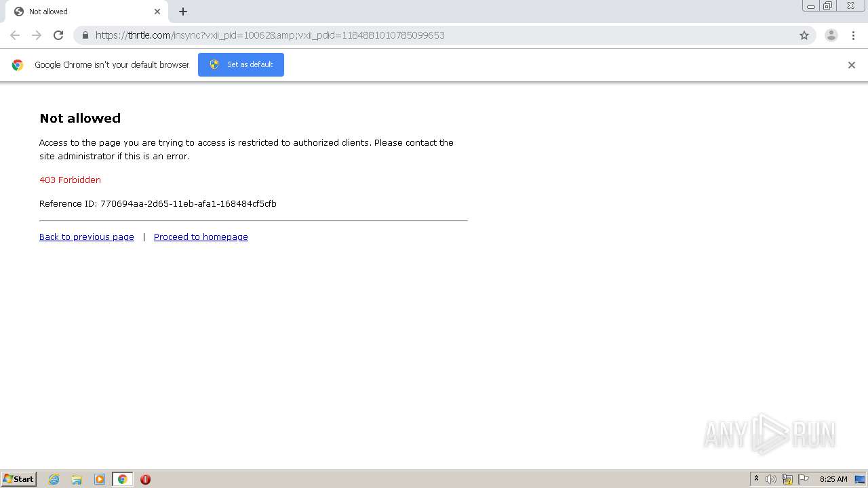Switch to Chrome taskbar button

pos(122,479)
